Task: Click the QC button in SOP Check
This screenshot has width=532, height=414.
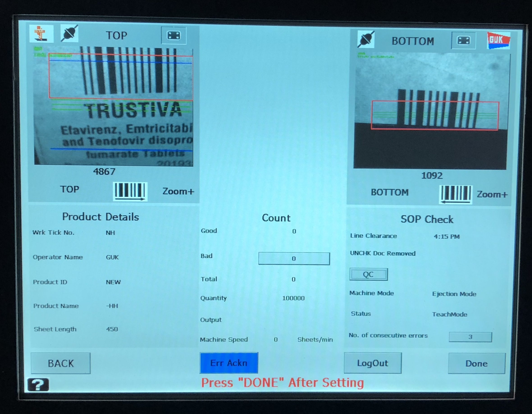Action: [369, 274]
